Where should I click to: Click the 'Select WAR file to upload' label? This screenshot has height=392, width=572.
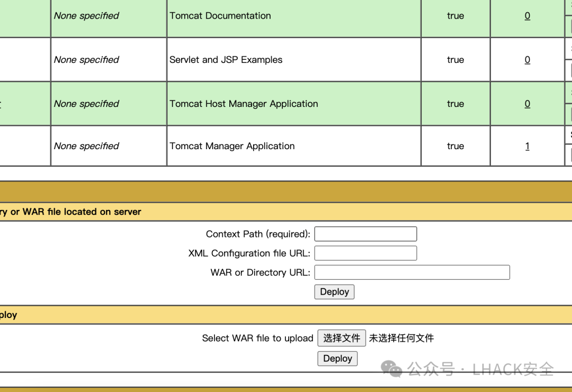tap(257, 338)
